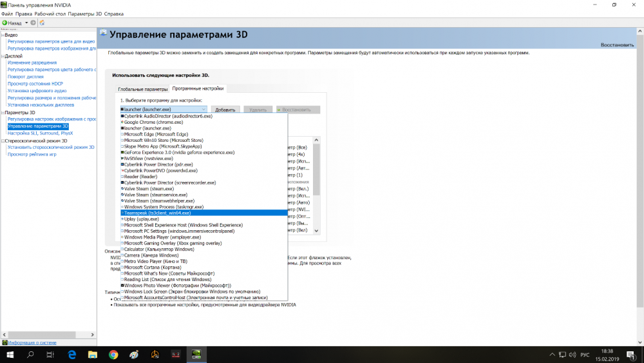Screen dimensions: 644x363
Task: Click the volume icon in system tray
Action: click(573, 355)
